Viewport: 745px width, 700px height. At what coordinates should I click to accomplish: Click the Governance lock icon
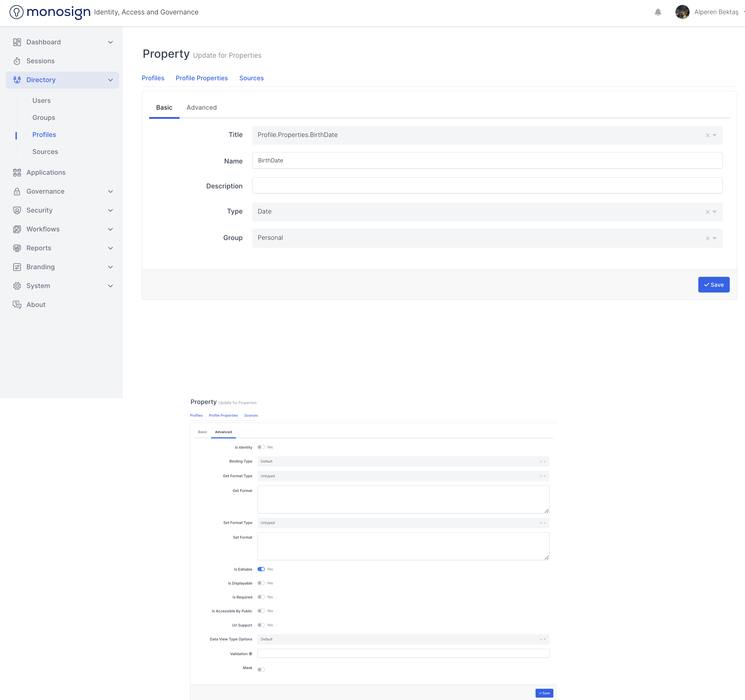coord(17,191)
